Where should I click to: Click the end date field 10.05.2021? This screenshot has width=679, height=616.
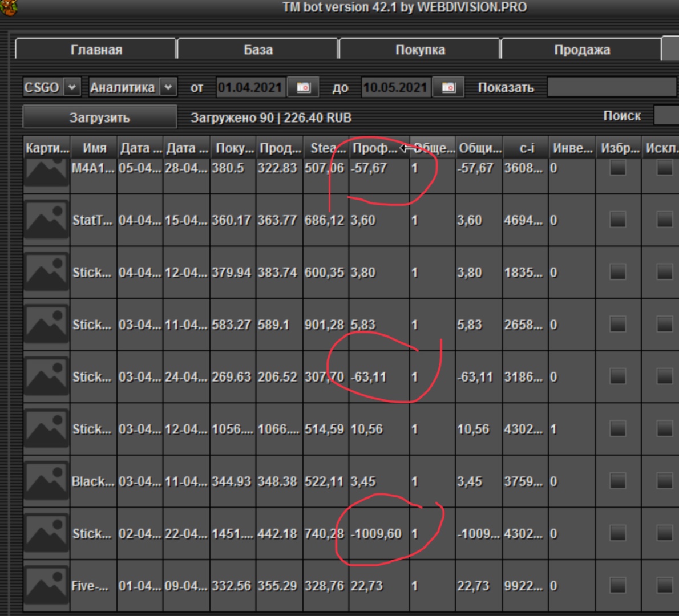tap(395, 87)
